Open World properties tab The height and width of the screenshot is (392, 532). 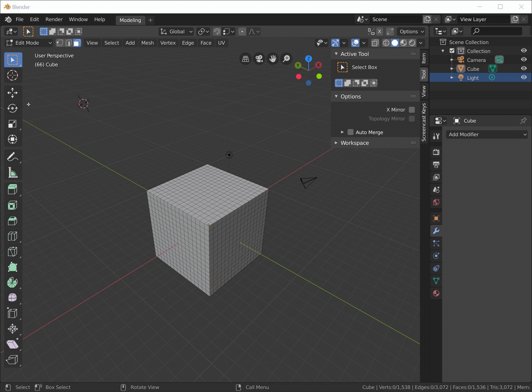[x=436, y=202]
